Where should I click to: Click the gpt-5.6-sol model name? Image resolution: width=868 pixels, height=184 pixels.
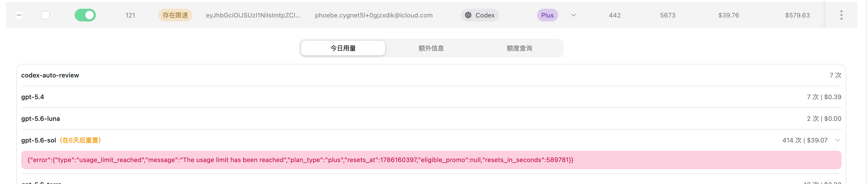tap(38, 140)
